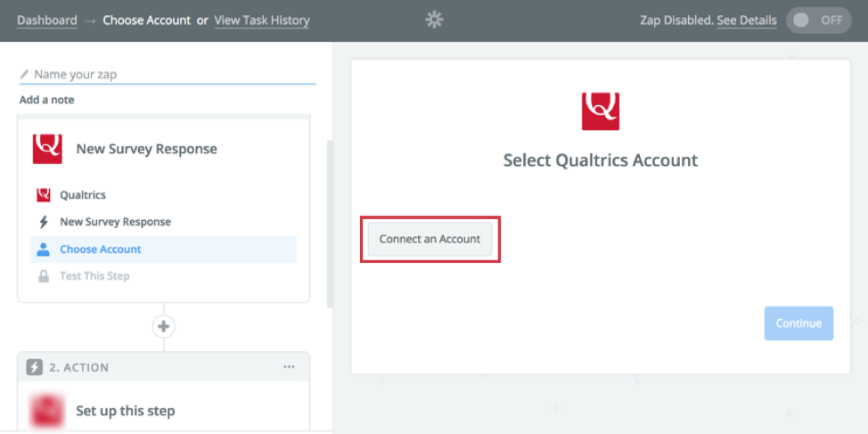
Task: Select the small Qualtrics app icon in step list
Action: click(43, 195)
